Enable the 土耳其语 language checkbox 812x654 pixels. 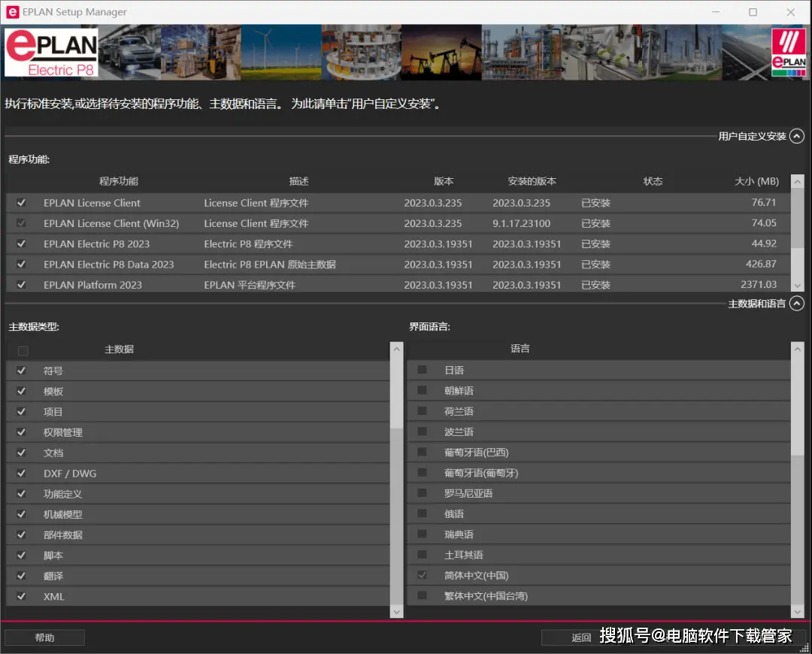tap(422, 555)
